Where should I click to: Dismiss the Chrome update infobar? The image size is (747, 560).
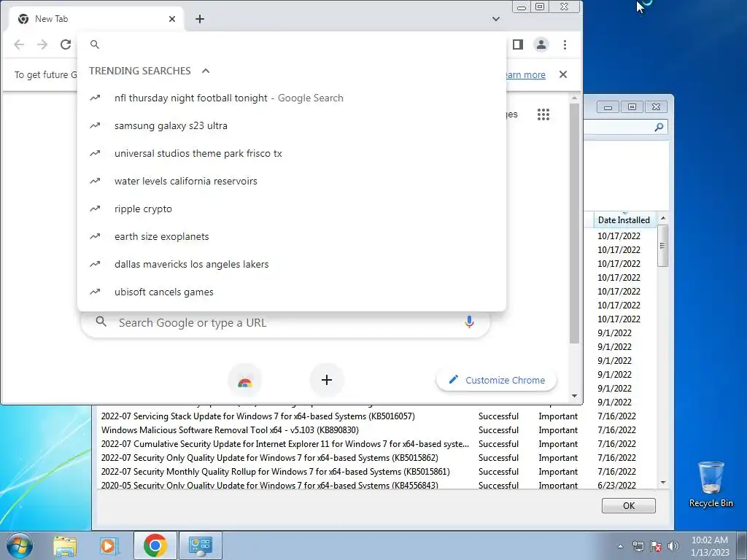(x=563, y=74)
